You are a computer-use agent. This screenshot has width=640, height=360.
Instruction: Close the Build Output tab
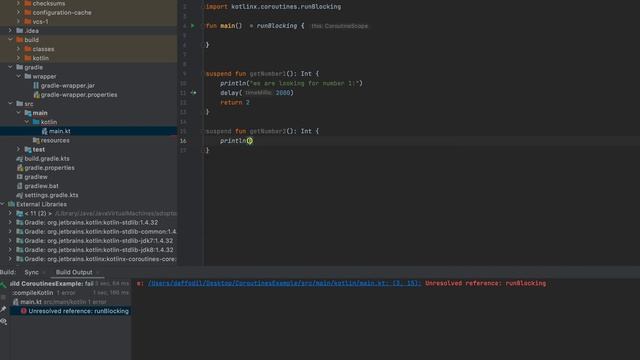click(98, 272)
